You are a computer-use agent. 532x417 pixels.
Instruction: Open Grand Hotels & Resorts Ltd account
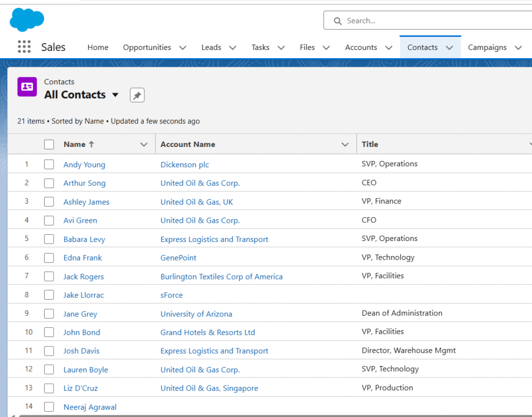(x=208, y=332)
